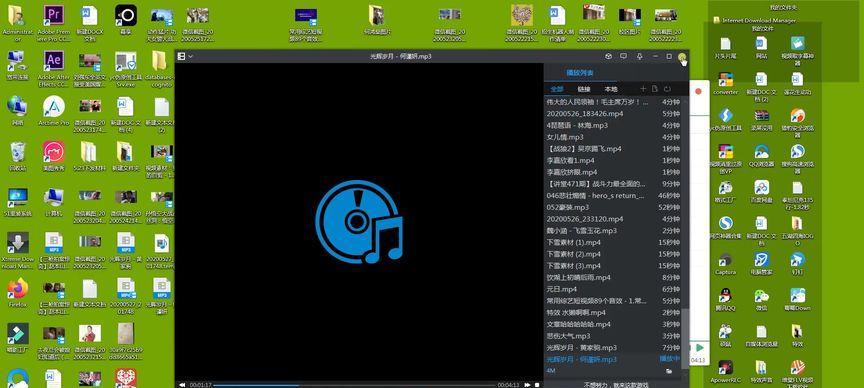864x388 pixels.
Task: Stop playback with the stop button
Action: click(537, 385)
